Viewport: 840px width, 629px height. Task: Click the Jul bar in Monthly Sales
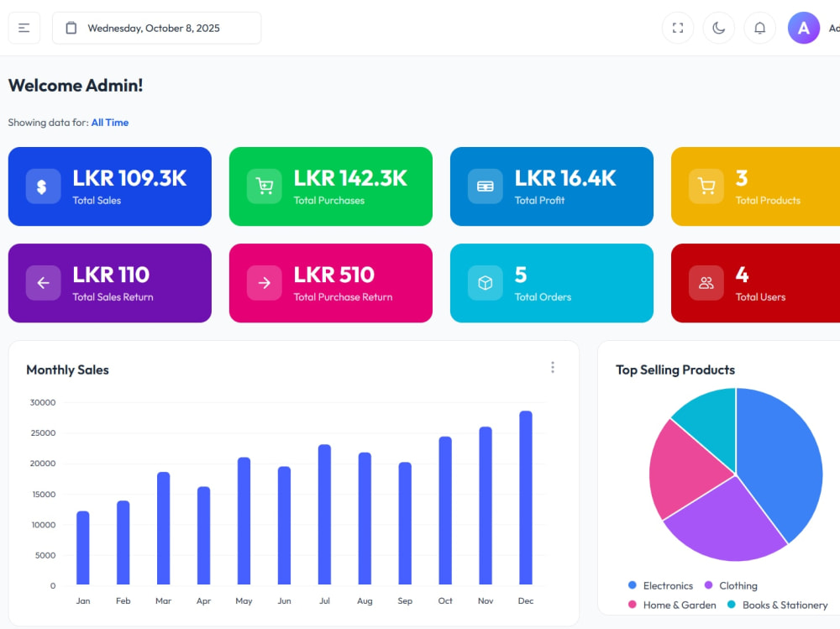[x=324, y=514]
